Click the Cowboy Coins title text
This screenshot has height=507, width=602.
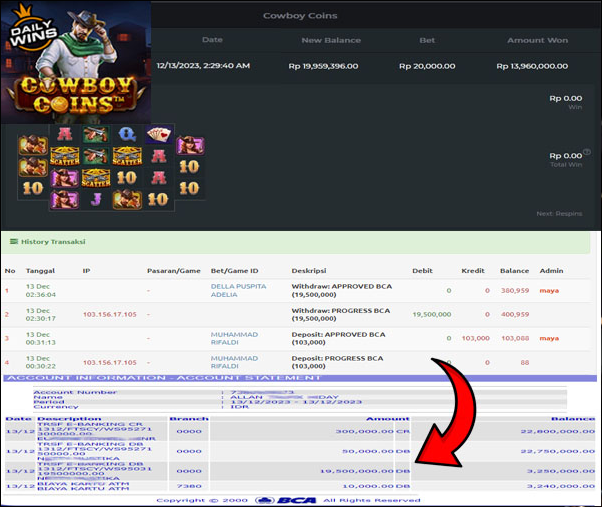300,16
